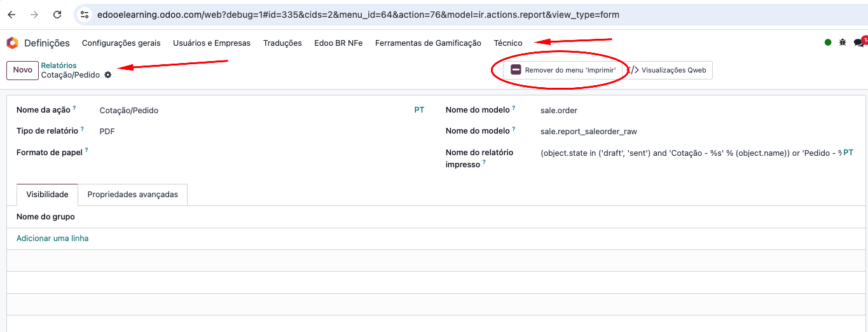Click Remover do menu 'Imprimir' button
868x332 pixels.
pyautogui.click(x=563, y=70)
